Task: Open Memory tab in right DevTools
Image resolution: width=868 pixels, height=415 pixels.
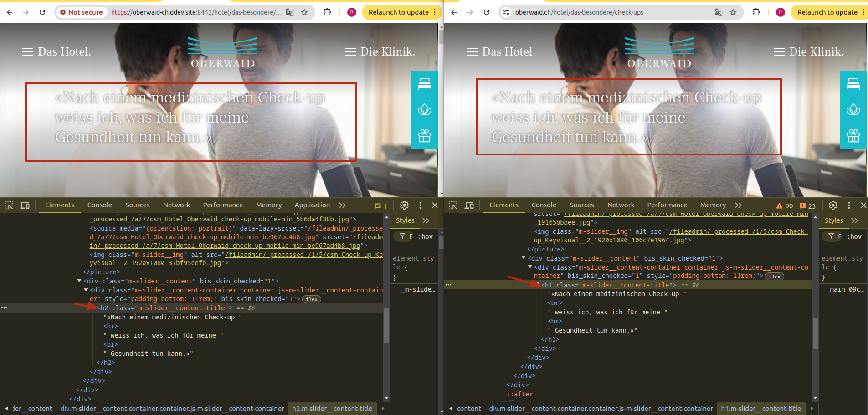Action: click(x=713, y=205)
